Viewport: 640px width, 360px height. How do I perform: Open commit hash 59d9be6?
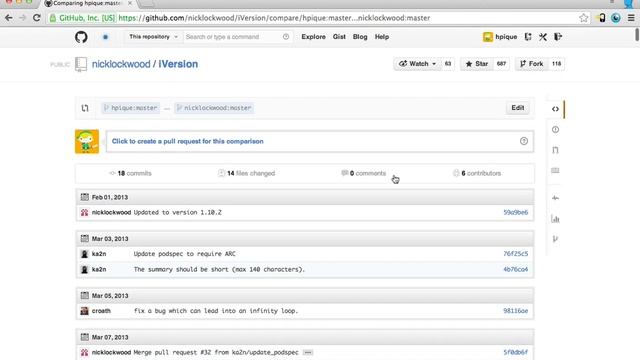[x=516, y=213]
